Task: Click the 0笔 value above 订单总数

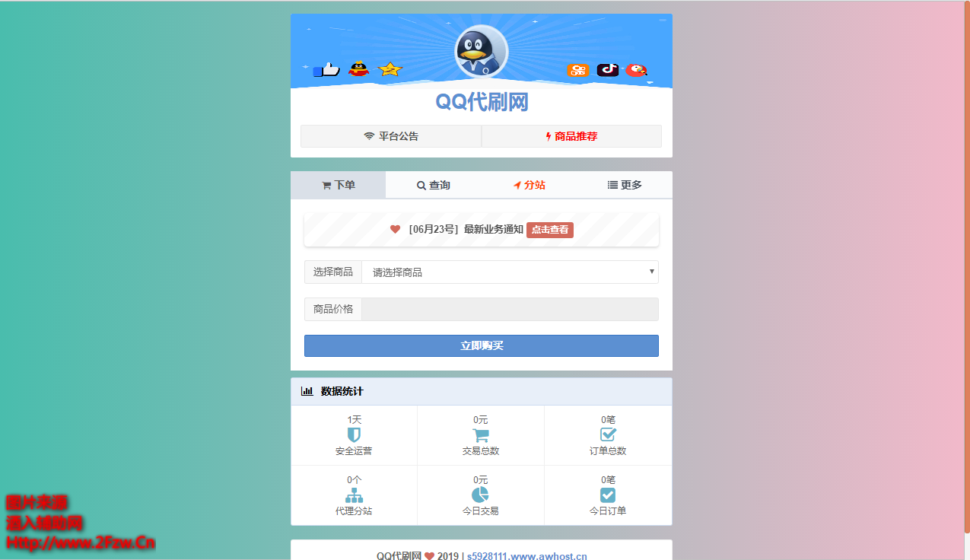Action: tap(608, 420)
